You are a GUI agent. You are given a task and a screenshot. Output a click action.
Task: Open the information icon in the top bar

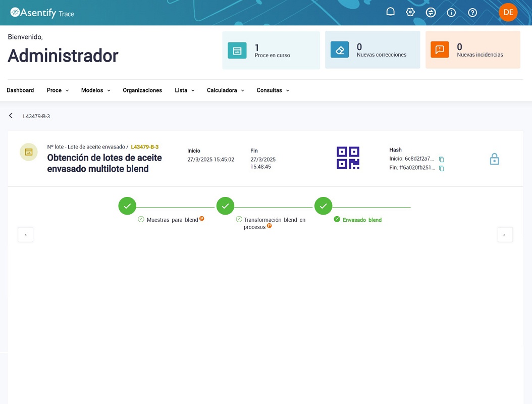pos(451,12)
